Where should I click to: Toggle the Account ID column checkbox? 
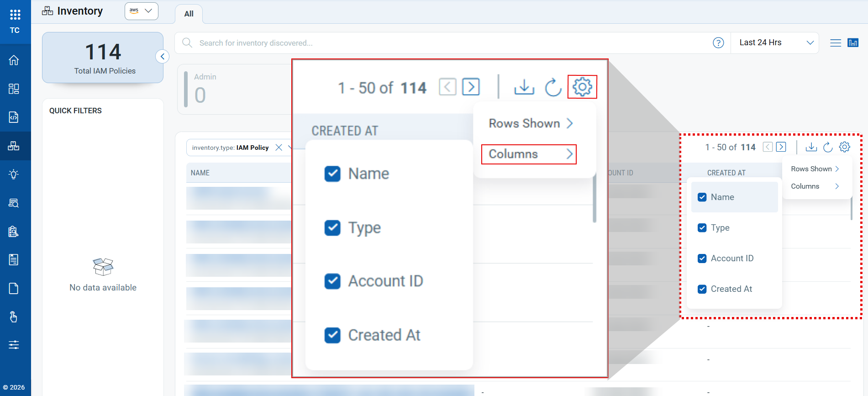[x=702, y=259]
